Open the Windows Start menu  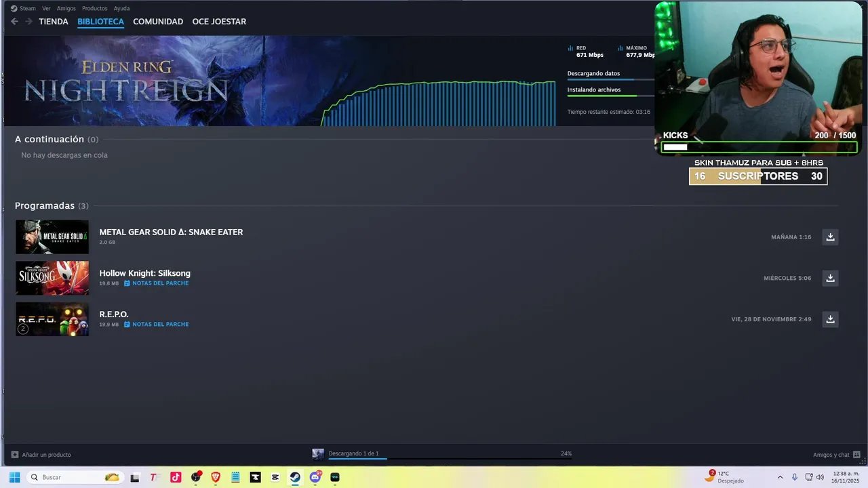click(x=14, y=477)
